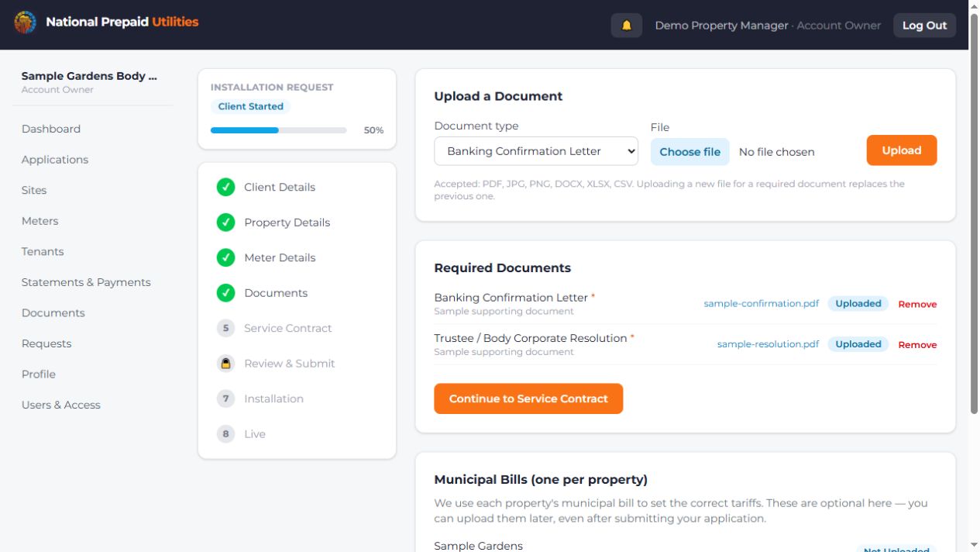Continue to Service Contract
The image size is (980, 552).
528,398
